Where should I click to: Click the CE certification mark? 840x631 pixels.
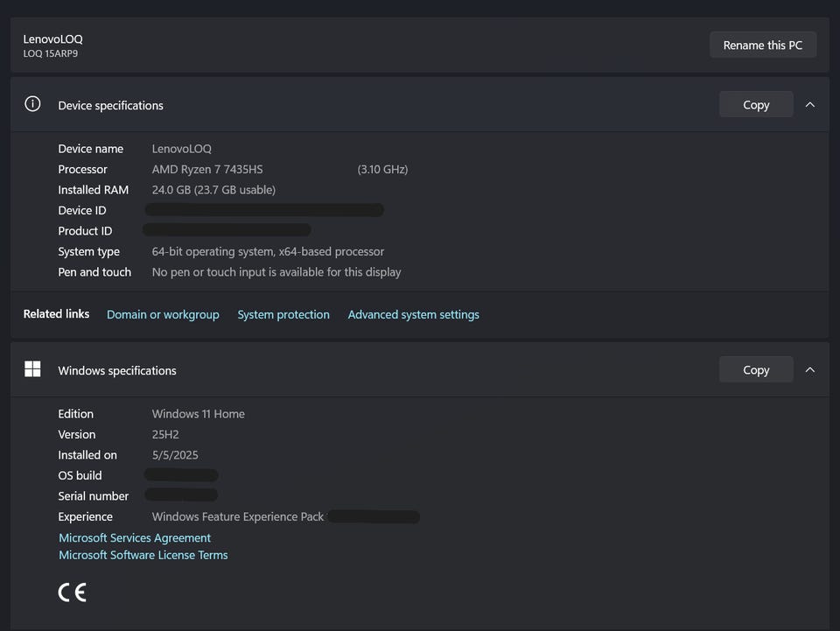click(x=73, y=592)
